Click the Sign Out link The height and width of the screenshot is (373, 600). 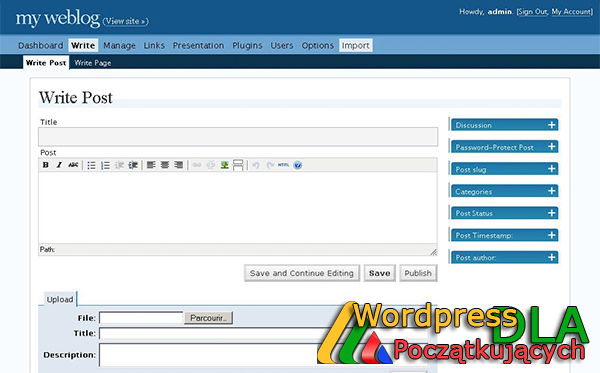[x=532, y=12]
